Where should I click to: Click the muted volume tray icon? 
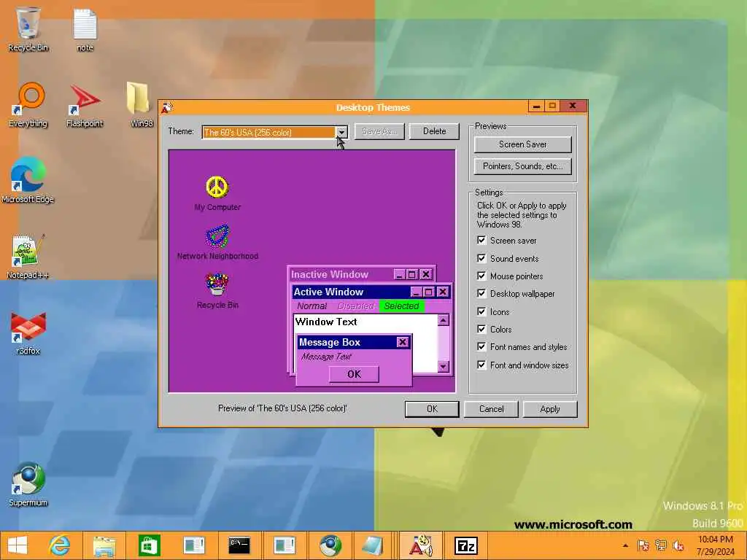pos(678,545)
